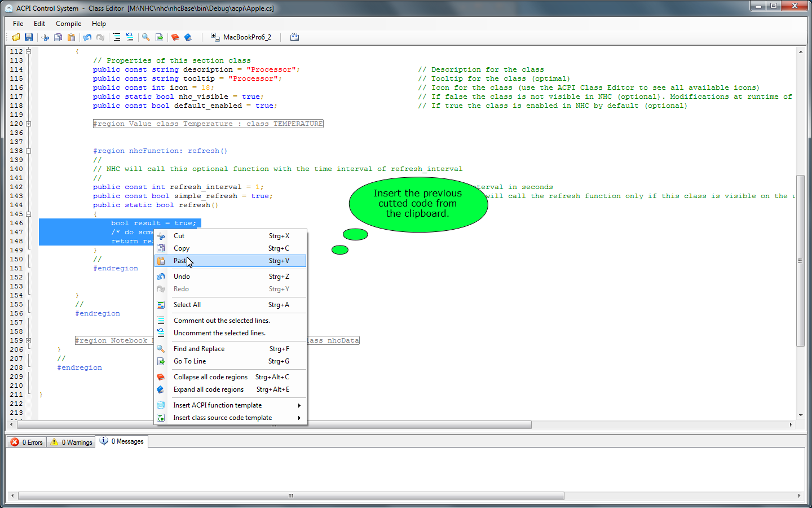This screenshot has width=812, height=508.
Task: Click the Comment out lines toolbar icon
Action: (x=117, y=37)
